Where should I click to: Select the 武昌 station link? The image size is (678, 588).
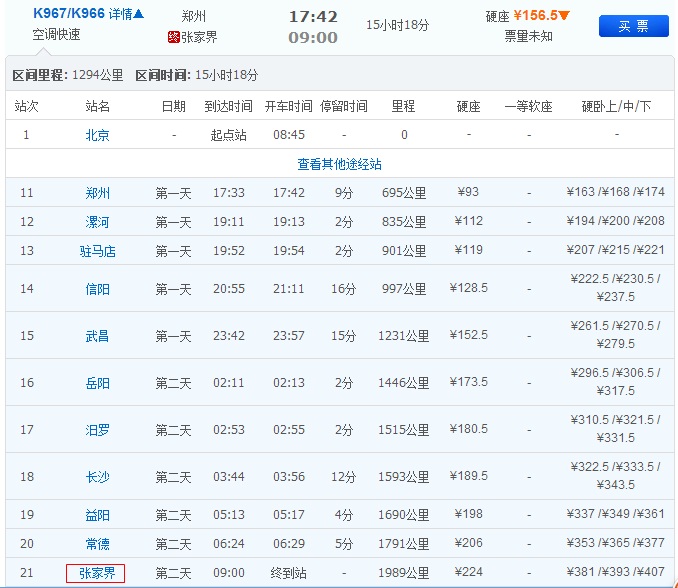[x=98, y=336]
